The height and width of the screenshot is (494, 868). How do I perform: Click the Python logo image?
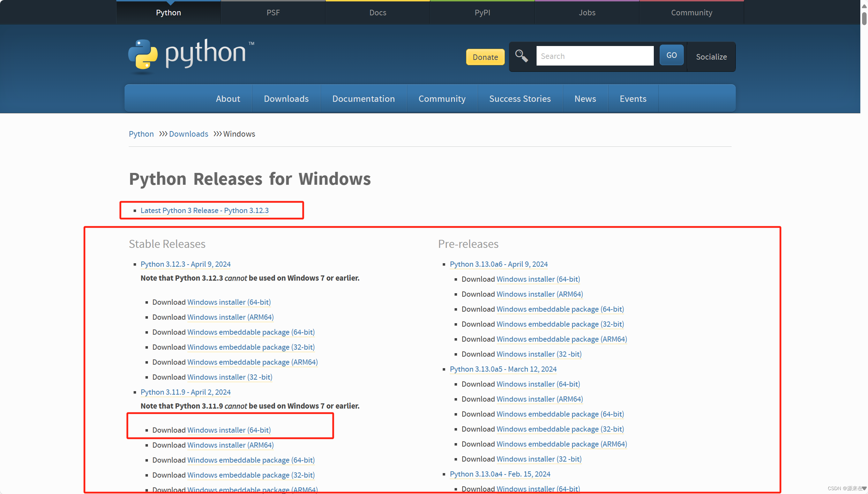(191, 55)
